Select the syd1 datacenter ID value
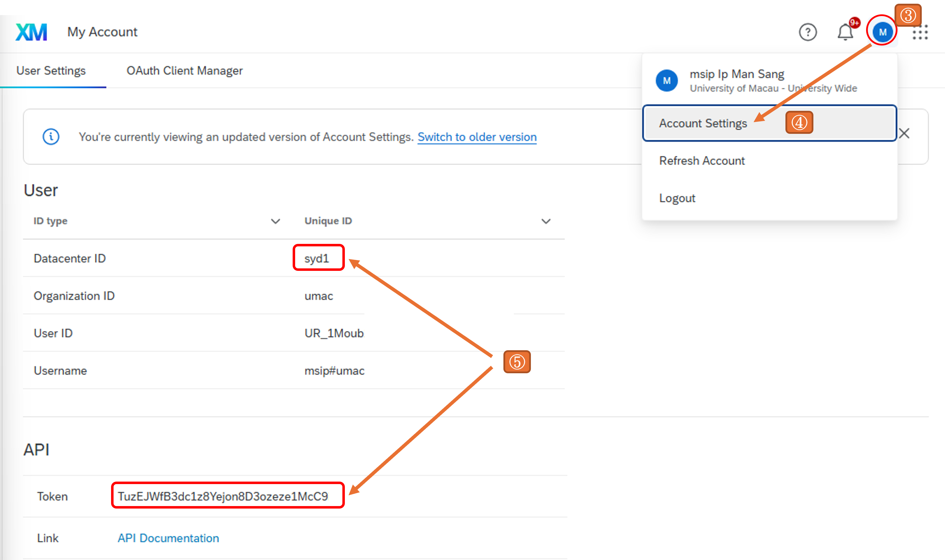This screenshot has width=945, height=560. point(317,258)
